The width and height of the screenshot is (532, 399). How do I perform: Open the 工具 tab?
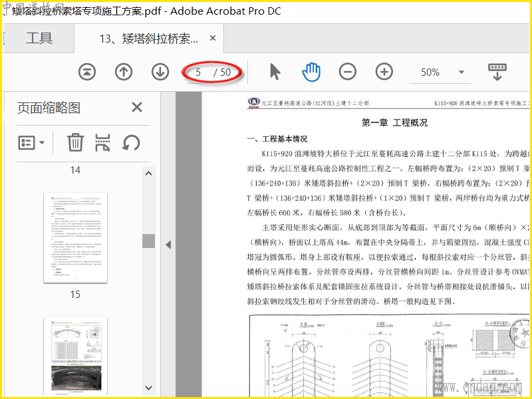[39, 38]
